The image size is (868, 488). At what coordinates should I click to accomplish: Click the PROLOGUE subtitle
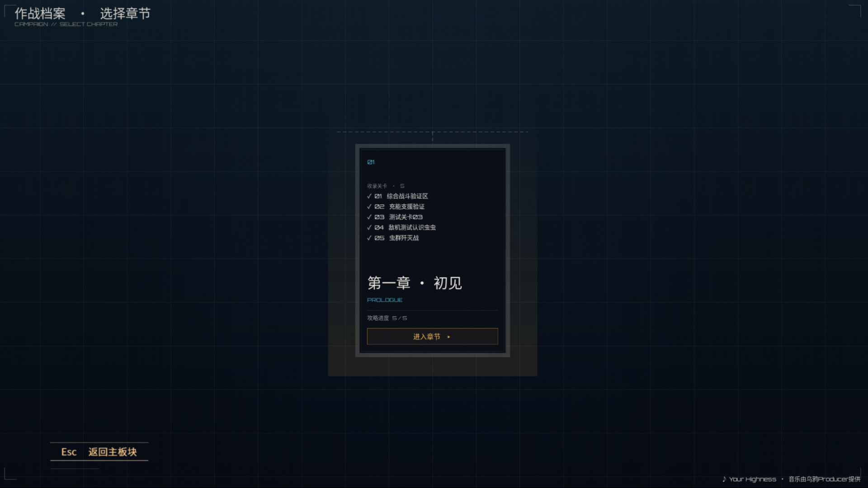coord(385,300)
